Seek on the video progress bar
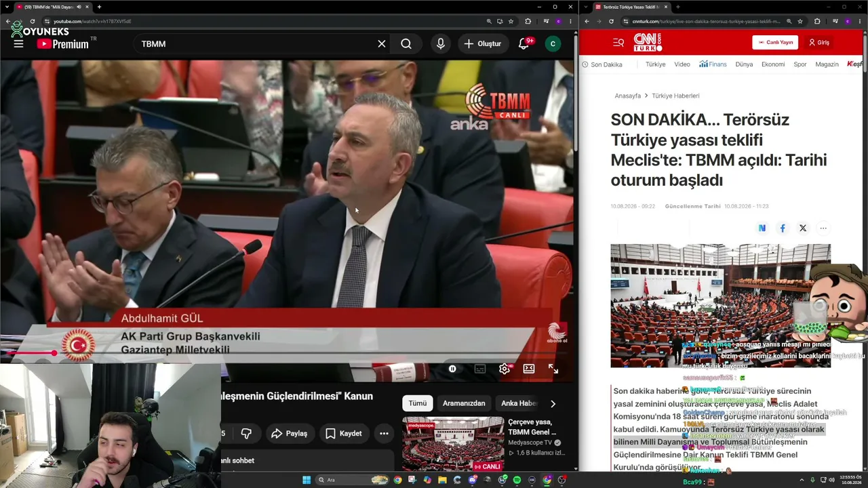Viewport: 868px width, 488px height. pyautogui.click(x=287, y=353)
